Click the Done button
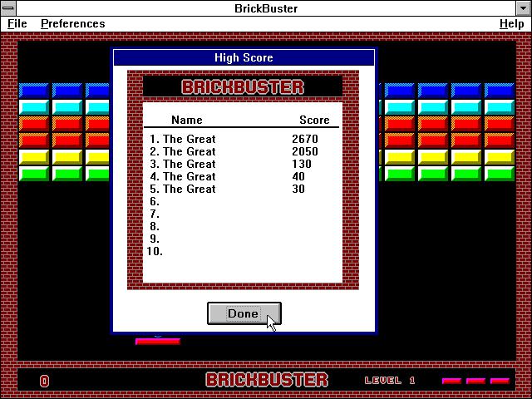Image resolution: width=532 pixels, height=399 pixels. 244,313
